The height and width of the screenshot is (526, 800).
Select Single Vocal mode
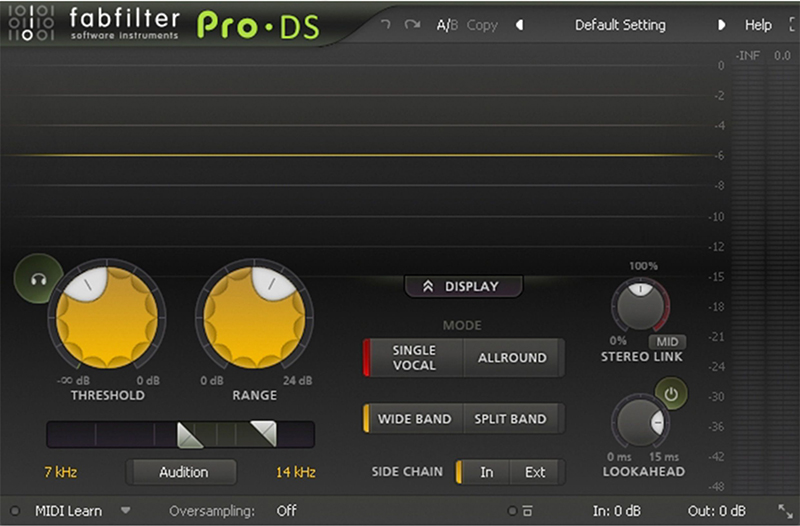[x=414, y=358]
